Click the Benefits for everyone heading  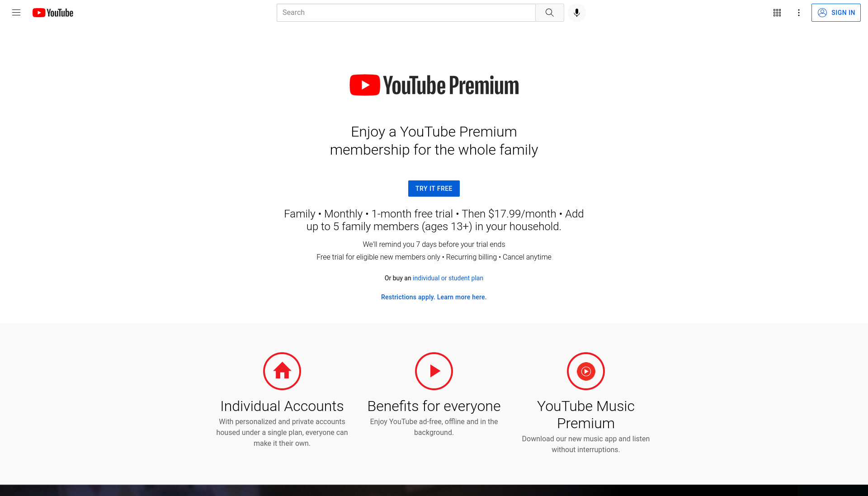tap(434, 406)
